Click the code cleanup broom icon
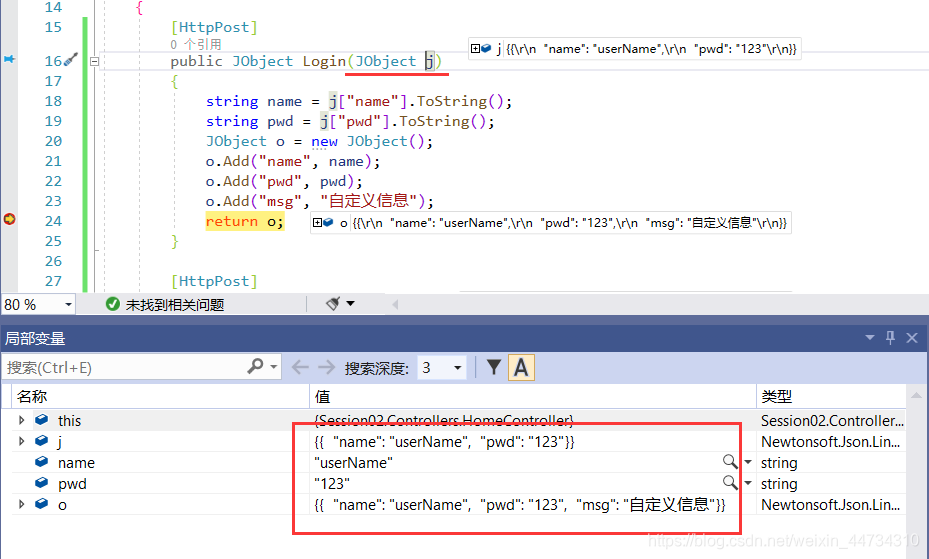 pos(333,303)
